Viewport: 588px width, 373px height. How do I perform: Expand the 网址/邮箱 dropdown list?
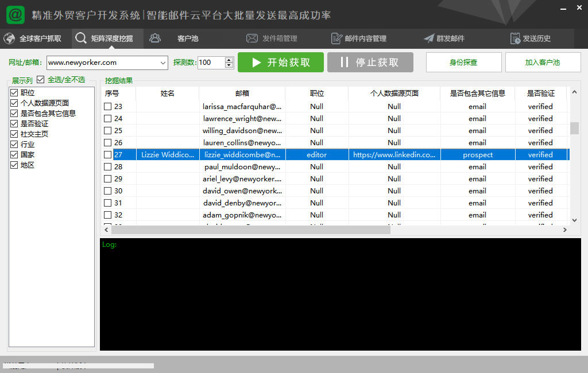(163, 63)
